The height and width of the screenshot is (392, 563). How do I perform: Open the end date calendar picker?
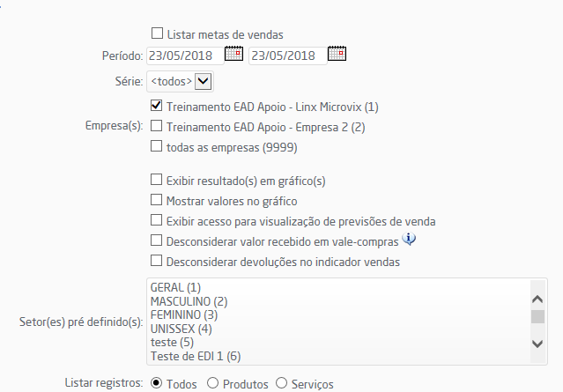pyautogui.click(x=337, y=54)
